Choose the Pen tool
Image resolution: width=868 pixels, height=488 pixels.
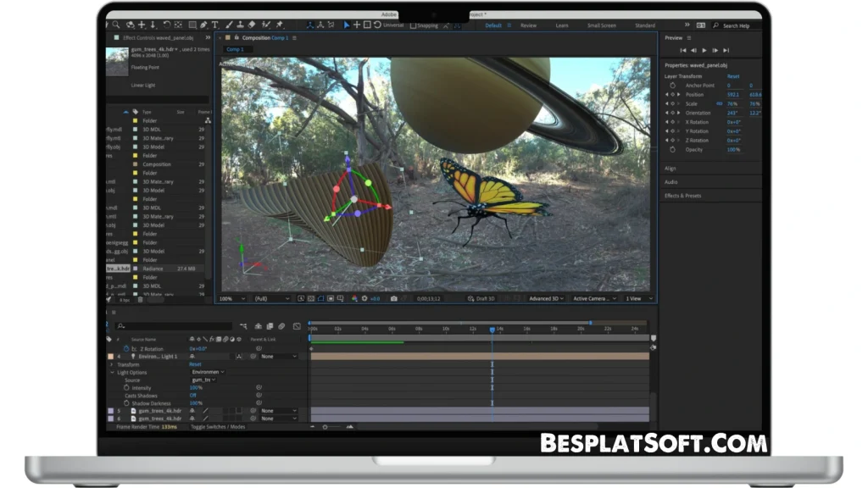pos(203,25)
